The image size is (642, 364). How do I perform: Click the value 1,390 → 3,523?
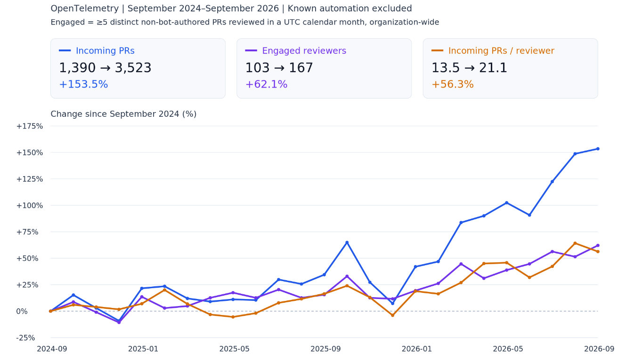click(x=105, y=68)
